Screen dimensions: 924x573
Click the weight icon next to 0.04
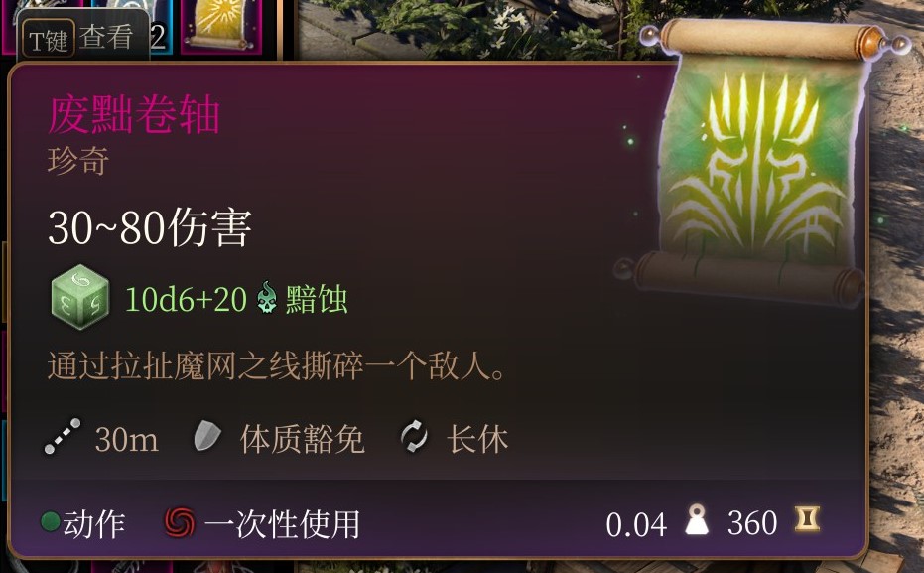[x=697, y=520]
